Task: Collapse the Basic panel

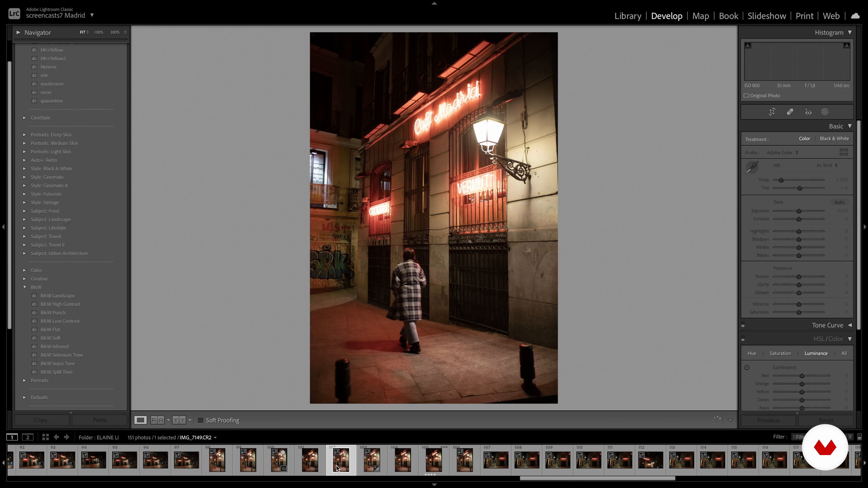Action: 850,126
